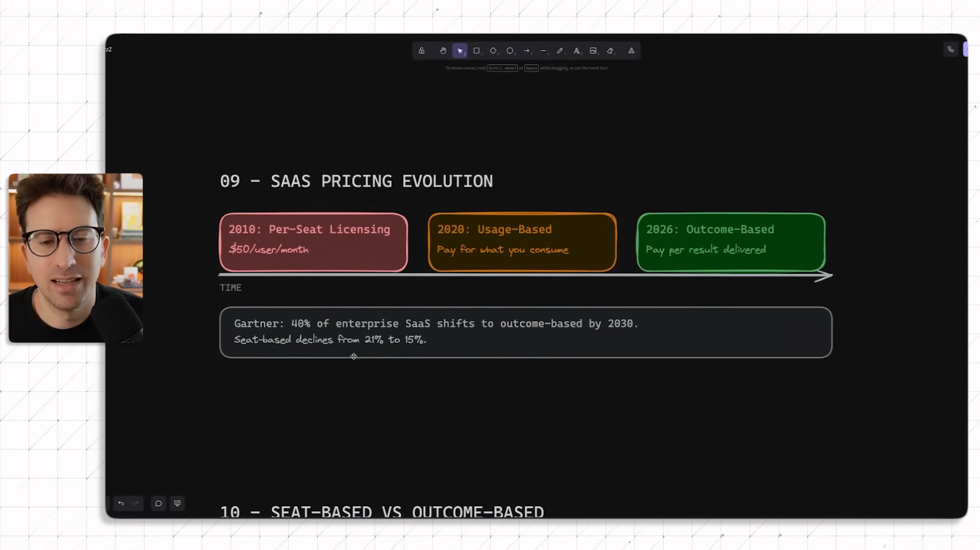The height and width of the screenshot is (550, 980).
Task: Select the Line drawing tool
Action: (x=543, y=51)
